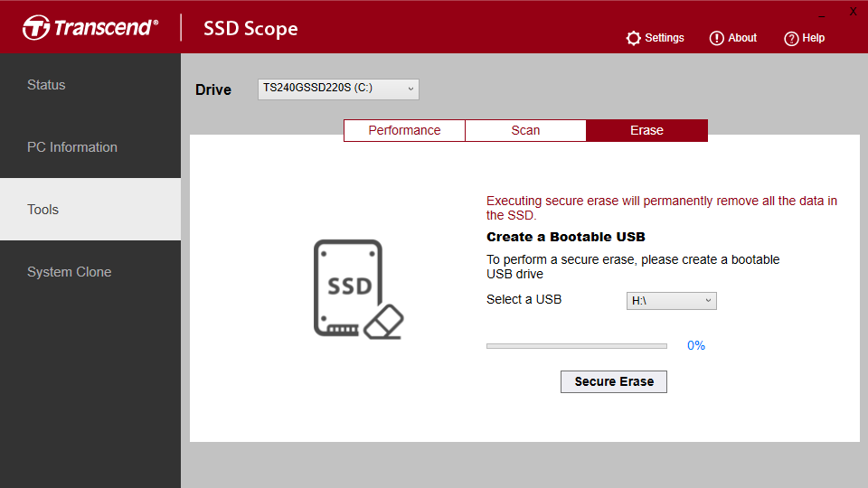
Task: Open Settings via its text label
Action: 665,38
